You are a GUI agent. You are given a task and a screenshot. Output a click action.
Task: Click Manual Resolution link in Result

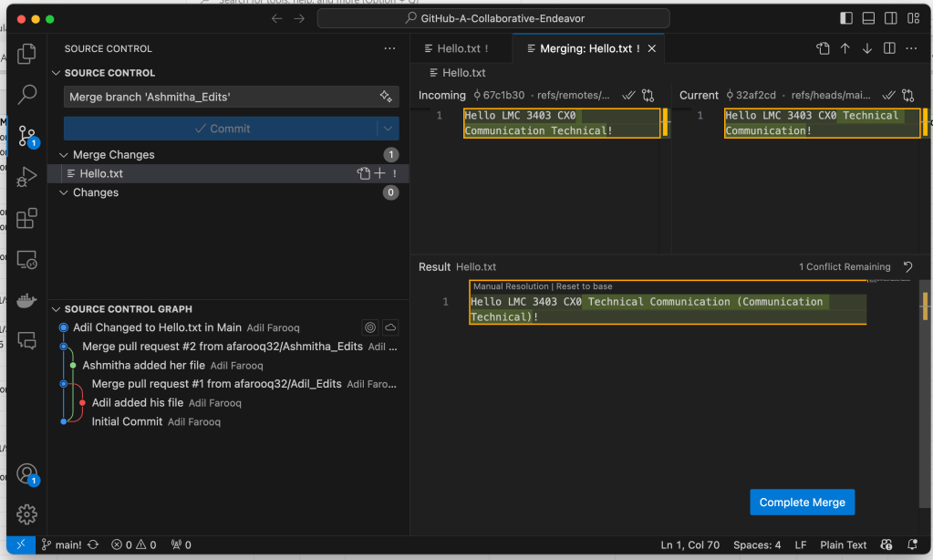tap(511, 286)
